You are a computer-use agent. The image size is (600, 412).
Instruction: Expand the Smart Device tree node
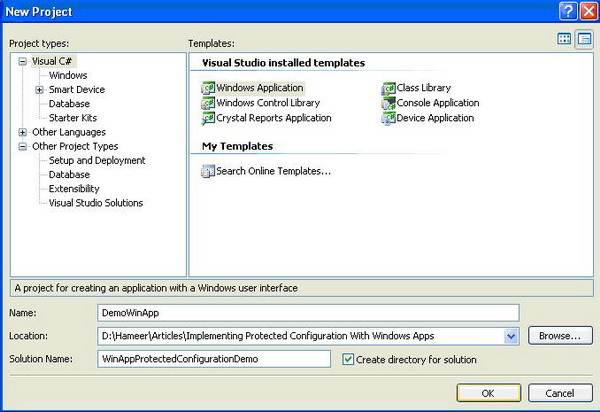39,90
